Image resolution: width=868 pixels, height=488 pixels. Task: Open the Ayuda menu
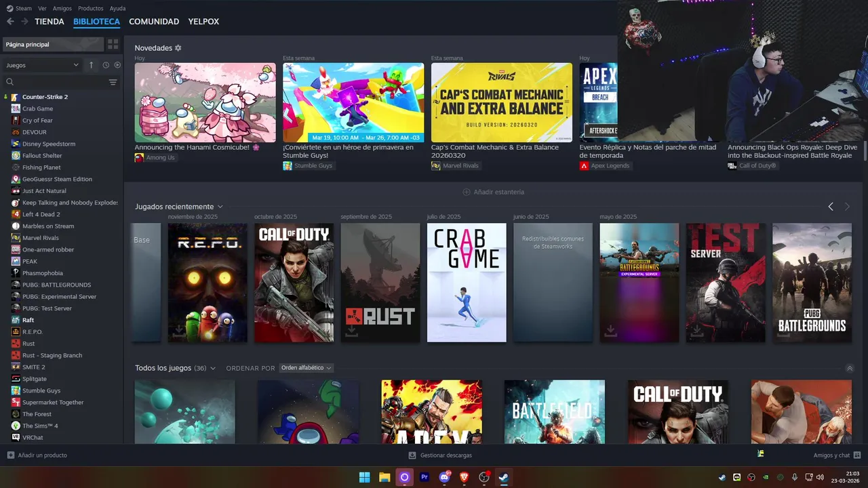pos(117,8)
